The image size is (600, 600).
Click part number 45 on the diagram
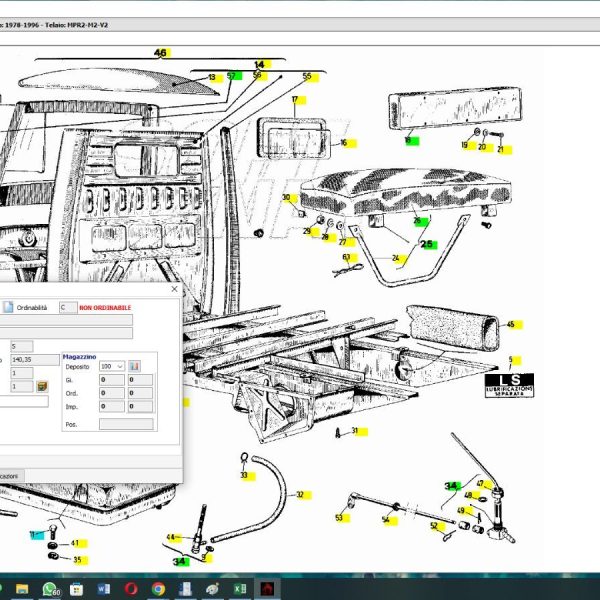(510, 324)
